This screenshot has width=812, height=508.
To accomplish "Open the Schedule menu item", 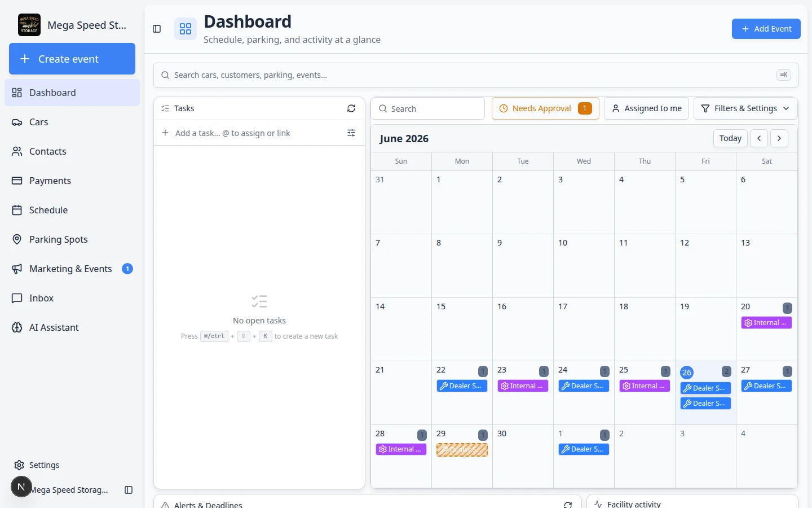I will tap(72, 210).
